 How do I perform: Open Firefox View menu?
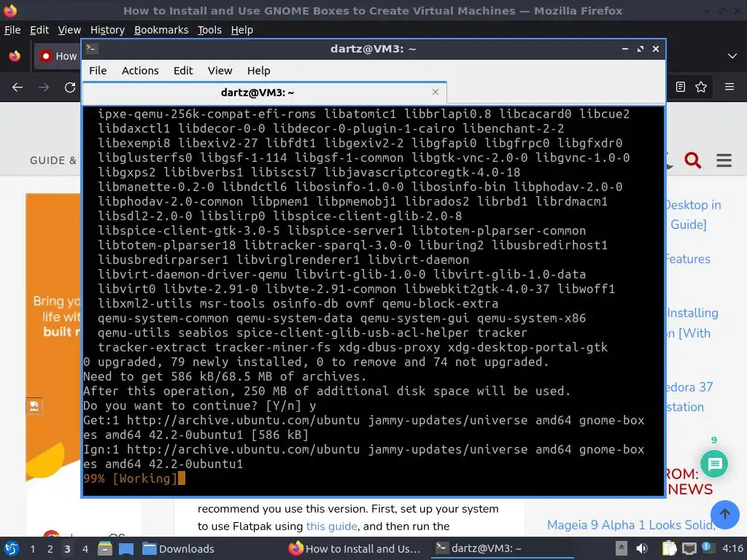click(x=69, y=30)
